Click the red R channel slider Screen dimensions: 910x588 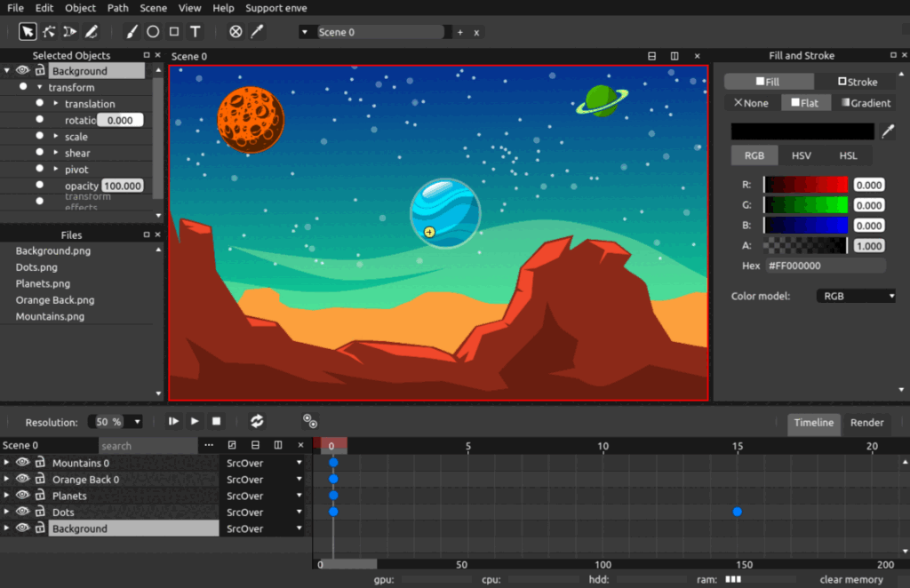(806, 185)
